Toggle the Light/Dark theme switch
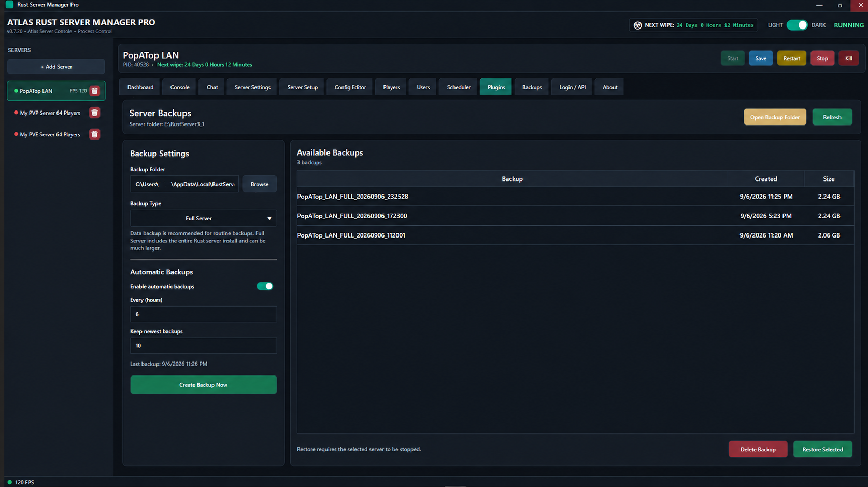 click(797, 25)
